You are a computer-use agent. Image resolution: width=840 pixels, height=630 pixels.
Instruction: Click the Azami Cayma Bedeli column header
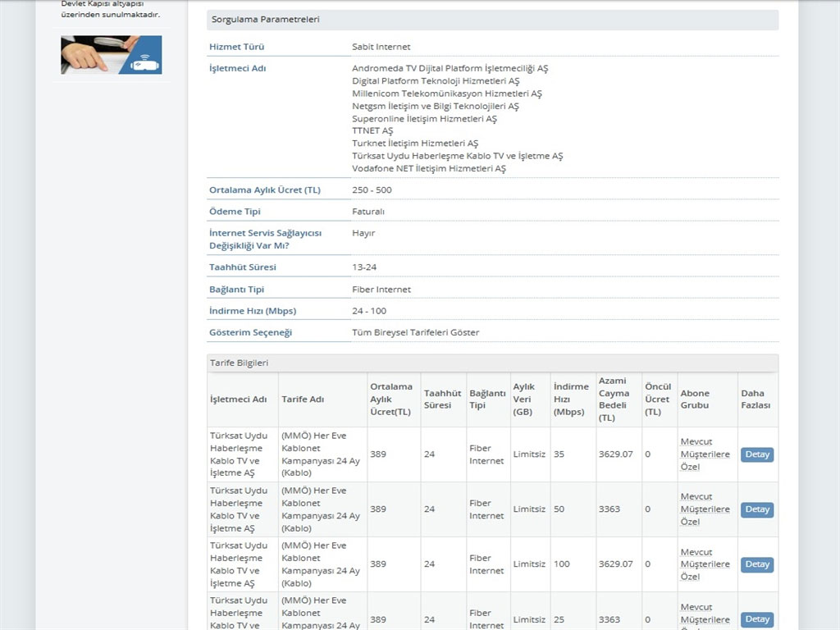tap(614, 399)
